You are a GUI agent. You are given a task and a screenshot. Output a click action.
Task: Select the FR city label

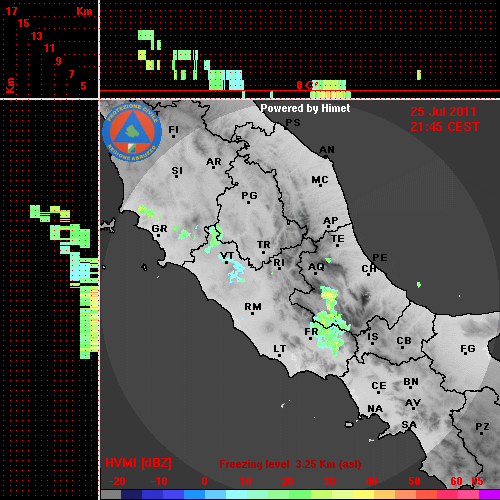[x=311, y=332]
